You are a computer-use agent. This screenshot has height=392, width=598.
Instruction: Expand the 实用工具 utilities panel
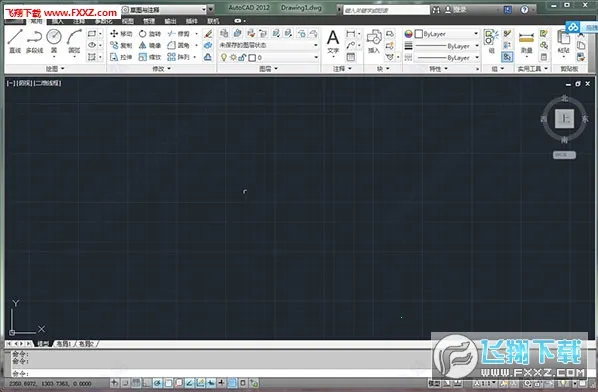pos(532,69)
